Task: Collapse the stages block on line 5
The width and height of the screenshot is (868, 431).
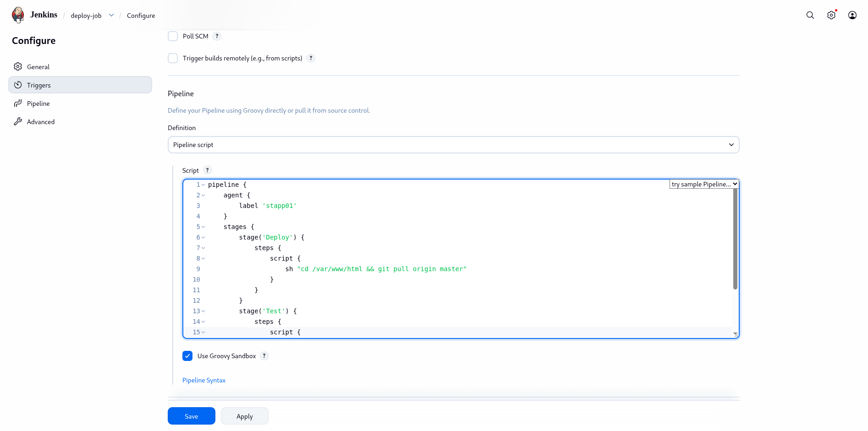Action: [203, 227]
